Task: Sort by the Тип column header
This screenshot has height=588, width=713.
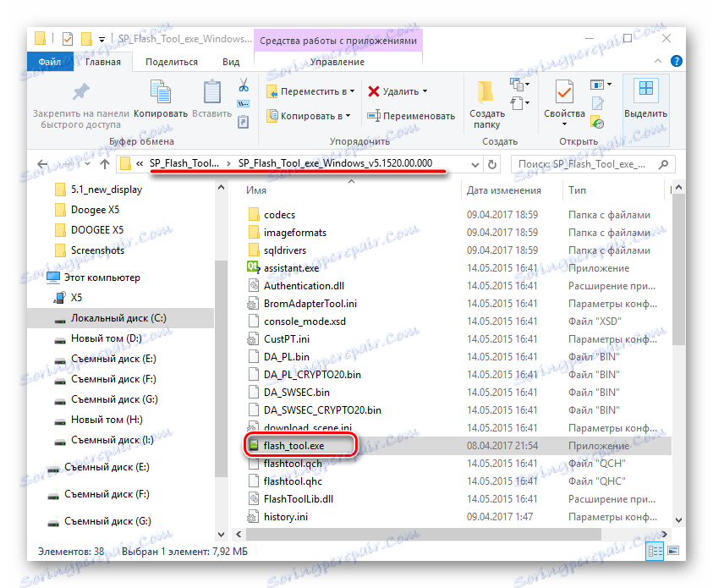Action: coord(577,190)
